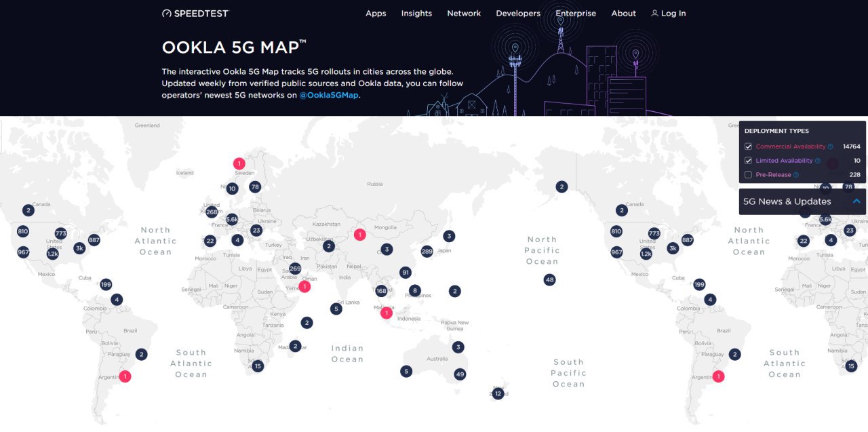The height and width of the screenshot is (432, 868).
Task: Click the OOKLA 5G MAP heading
Action: point(234,47)
